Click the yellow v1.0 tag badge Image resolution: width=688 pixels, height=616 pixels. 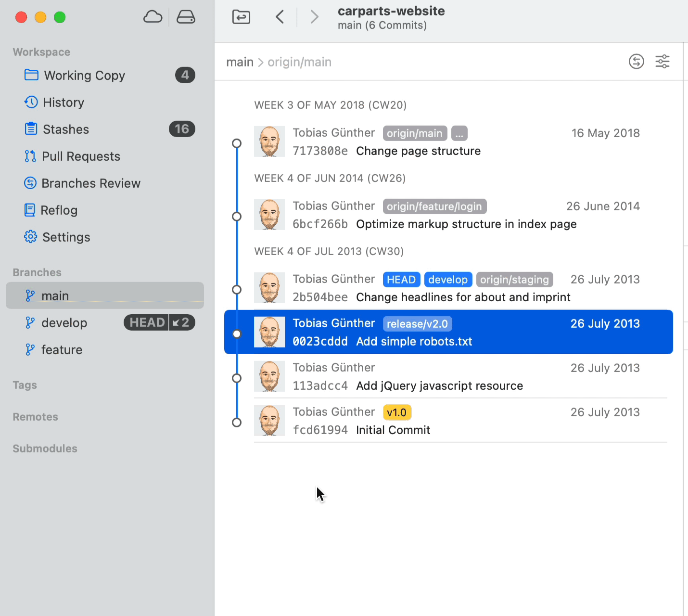[396, 412]
